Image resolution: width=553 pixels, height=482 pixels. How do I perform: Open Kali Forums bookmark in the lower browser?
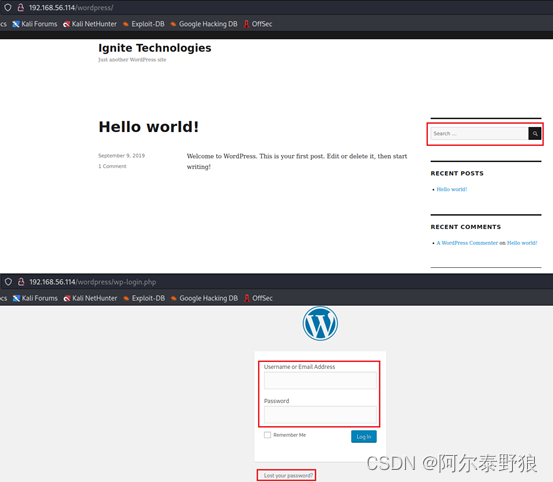tap(35, 298)
